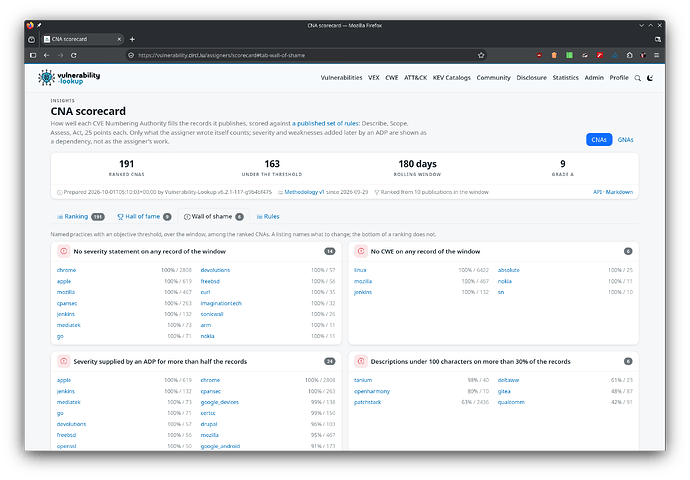
Task: Open the gitea assigner link
Action: pos(504,391)
